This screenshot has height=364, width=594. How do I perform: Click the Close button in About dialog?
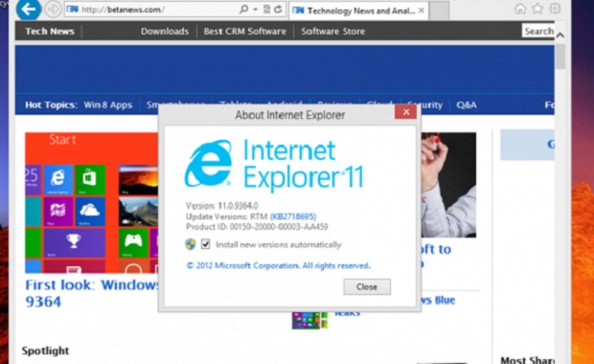click(x=367, y=286)
